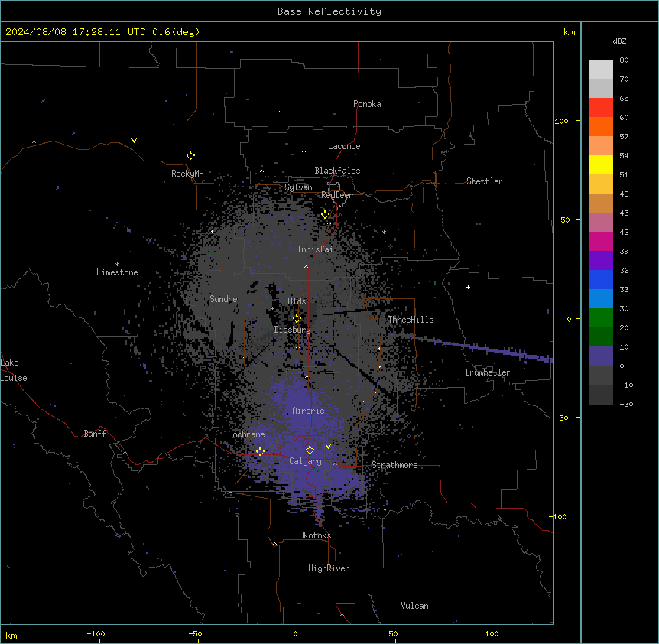Click the dBZ legend heading
This screenshot has height=644, width=659.
coord(619,41)
